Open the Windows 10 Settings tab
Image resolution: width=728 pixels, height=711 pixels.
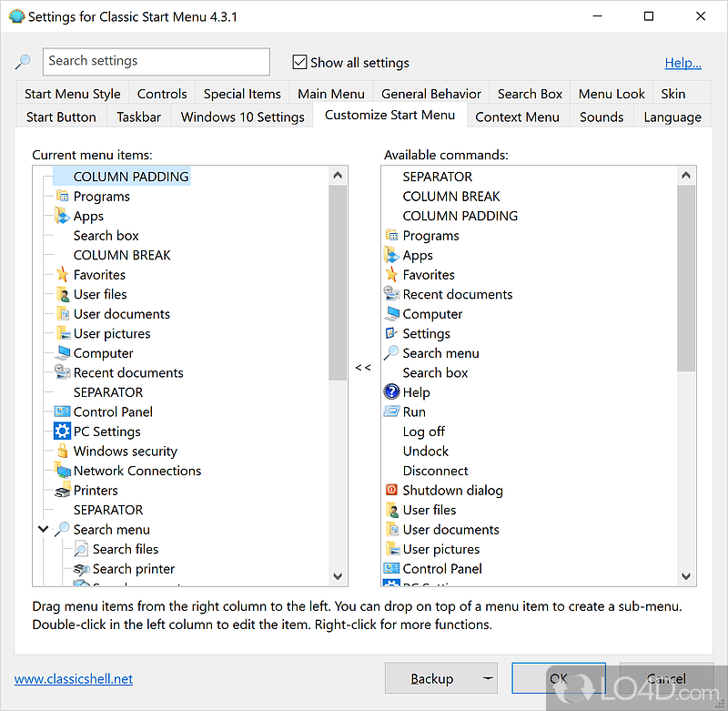point(242,117)
